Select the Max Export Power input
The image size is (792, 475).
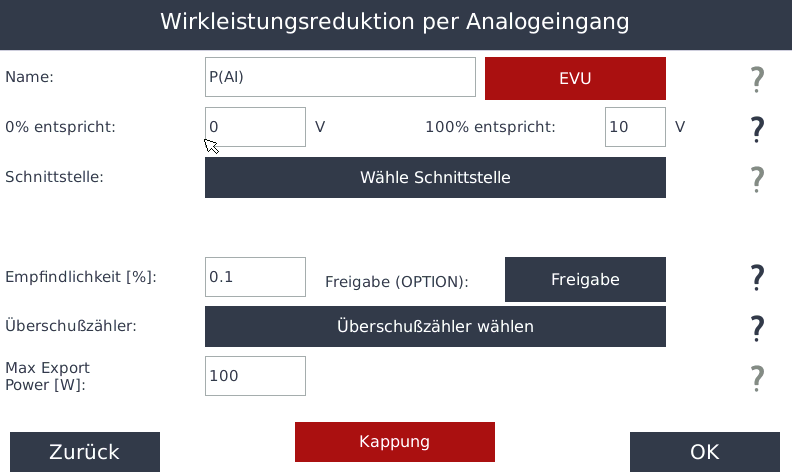coord(255,376)
